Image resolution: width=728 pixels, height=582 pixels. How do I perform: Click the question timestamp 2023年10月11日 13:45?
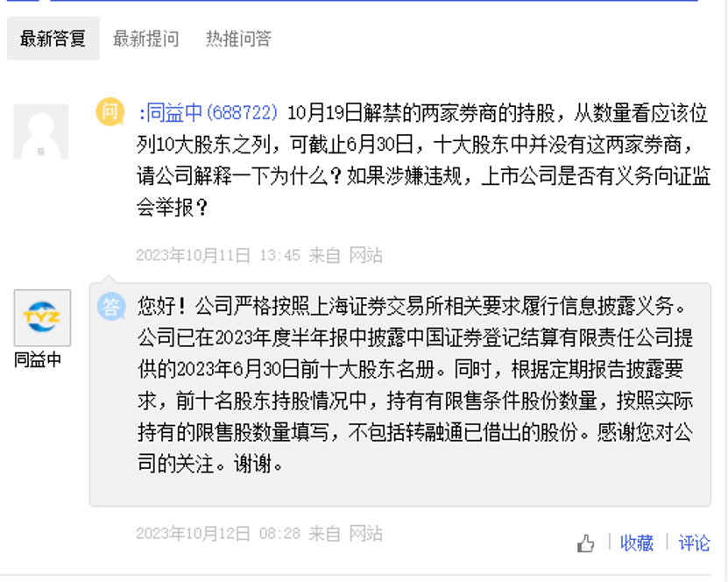pos(218,255)
